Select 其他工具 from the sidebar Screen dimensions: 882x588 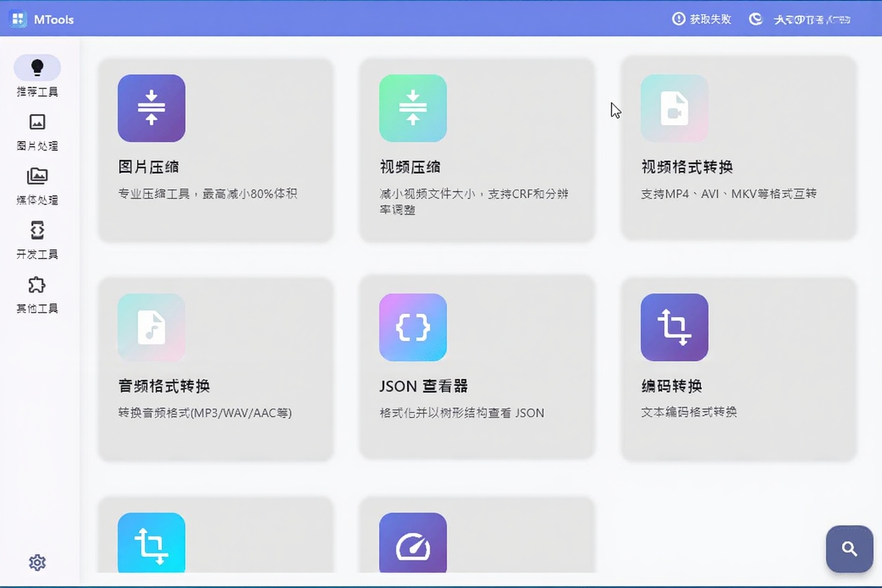point(37,295)
